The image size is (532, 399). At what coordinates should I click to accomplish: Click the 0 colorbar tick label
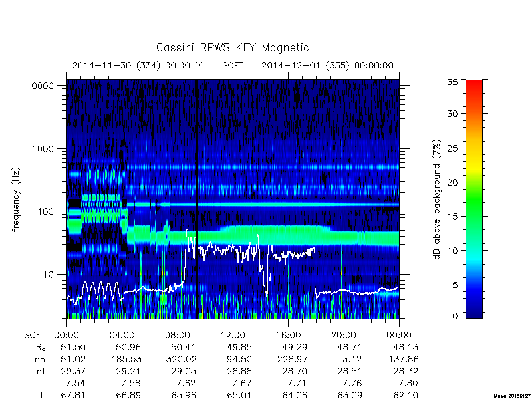tap(455, 316)
